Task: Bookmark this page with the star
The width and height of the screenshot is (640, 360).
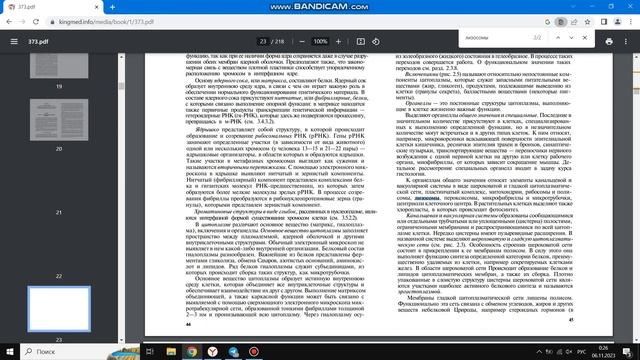Action: [587, 22]
